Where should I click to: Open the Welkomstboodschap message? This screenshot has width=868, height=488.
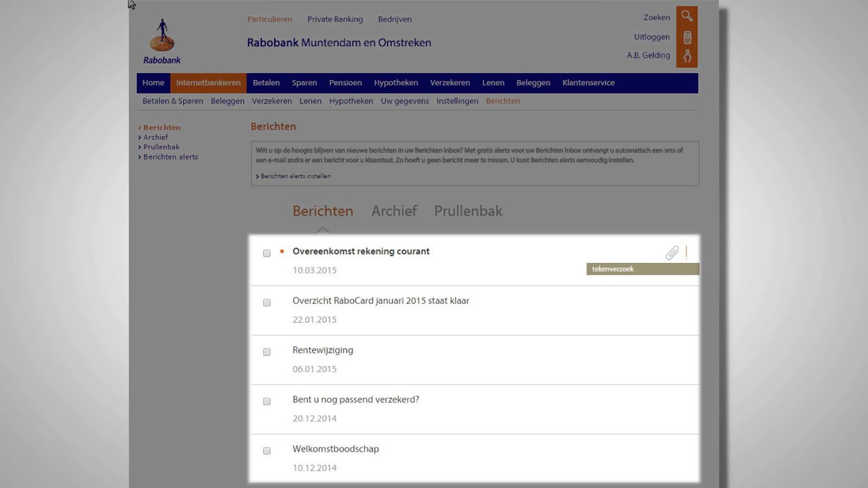(336, 449)
